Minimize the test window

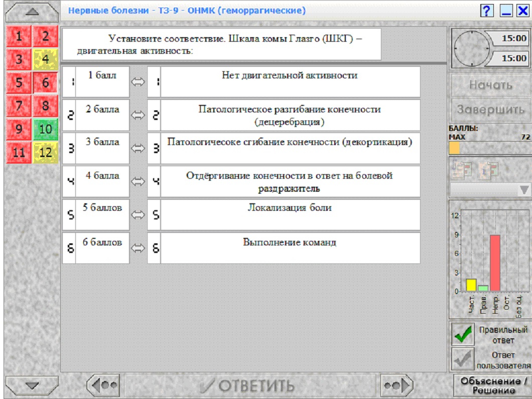pyautogui.click(x=506, y=11)
